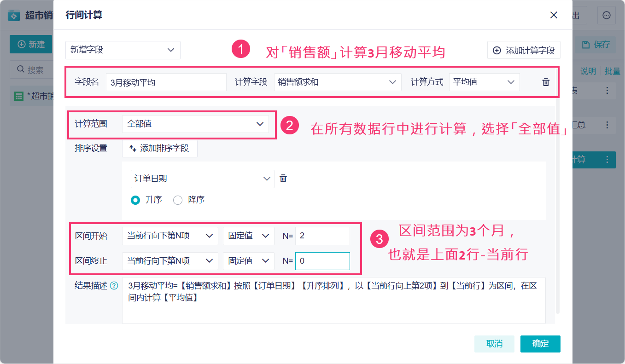Click the plus icon on 添加计算字段

(497, 51)
